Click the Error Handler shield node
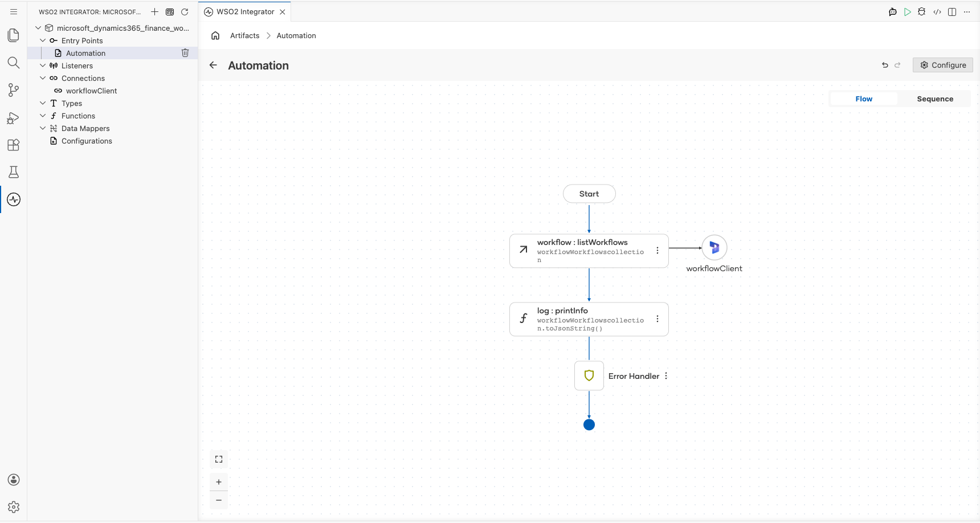 (589, 375)
